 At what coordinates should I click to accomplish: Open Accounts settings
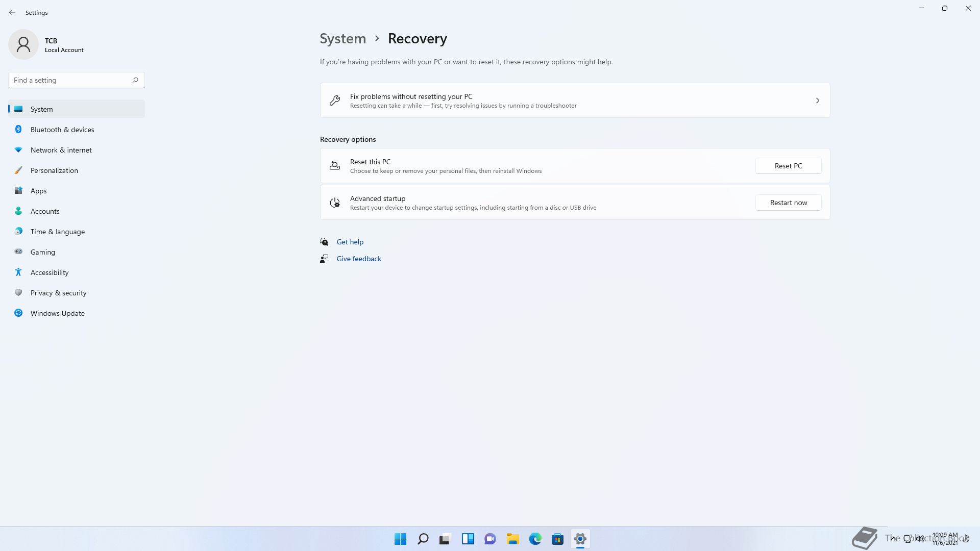click(77, 211)
